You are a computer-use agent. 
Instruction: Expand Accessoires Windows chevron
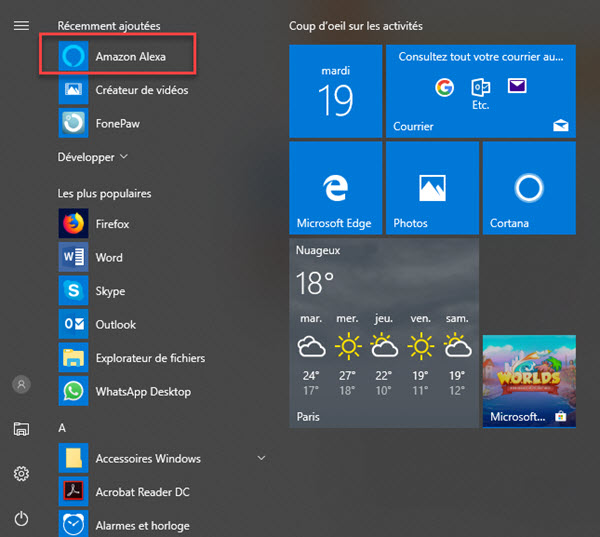point(261,458)
